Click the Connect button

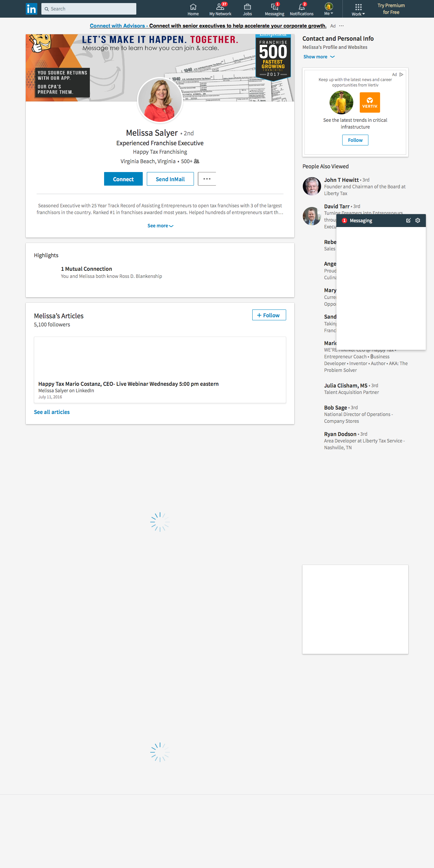point(123,179)
